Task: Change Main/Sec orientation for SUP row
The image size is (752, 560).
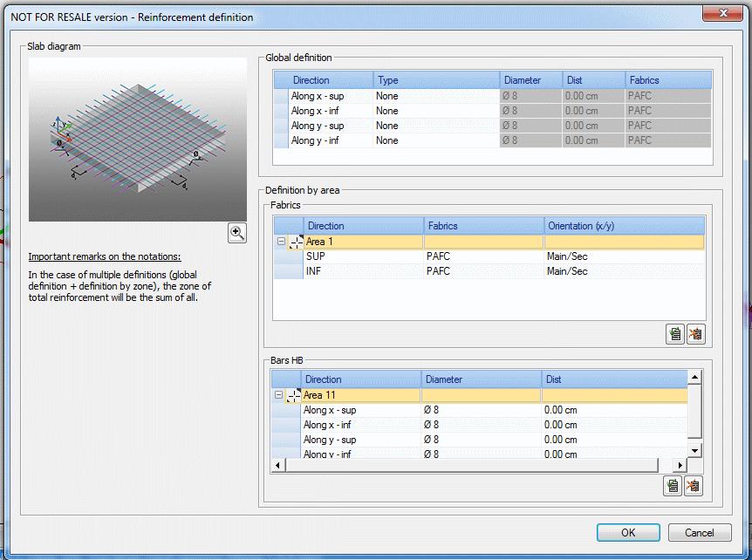Action: click(625, 256)
